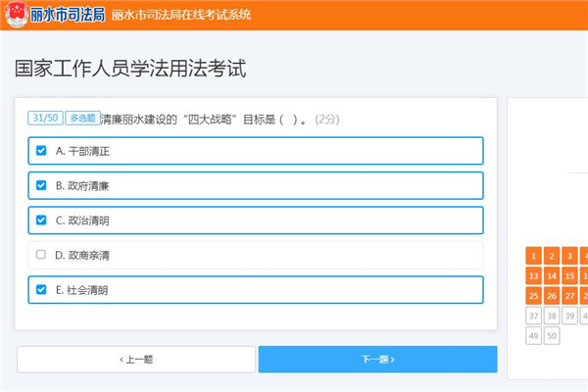Viewport: 588px width, 392px height.
Task: Jump to answered question 25
Action: pyautogui.click(x=533, y=296)
